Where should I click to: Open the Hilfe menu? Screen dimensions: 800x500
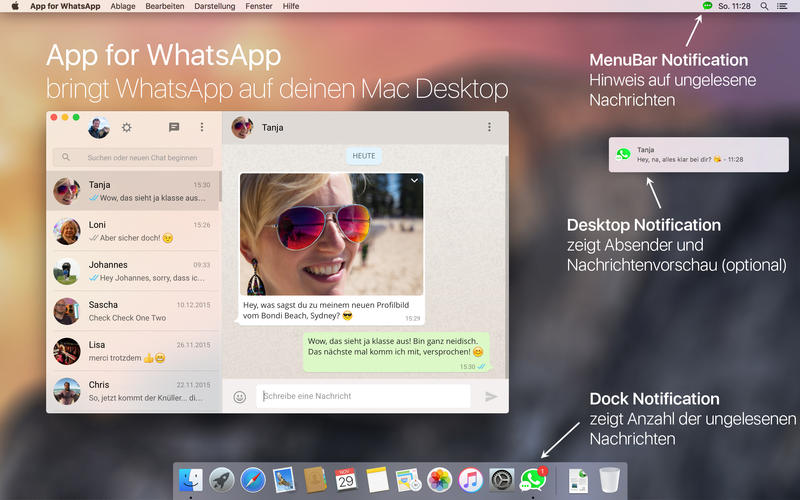(x=291, y=6)
